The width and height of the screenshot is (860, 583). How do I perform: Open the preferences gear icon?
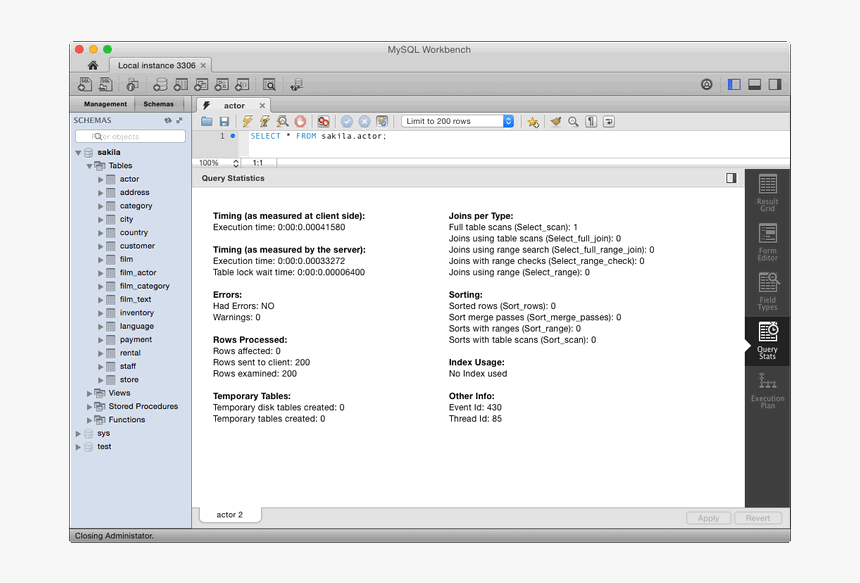(706, 84)
